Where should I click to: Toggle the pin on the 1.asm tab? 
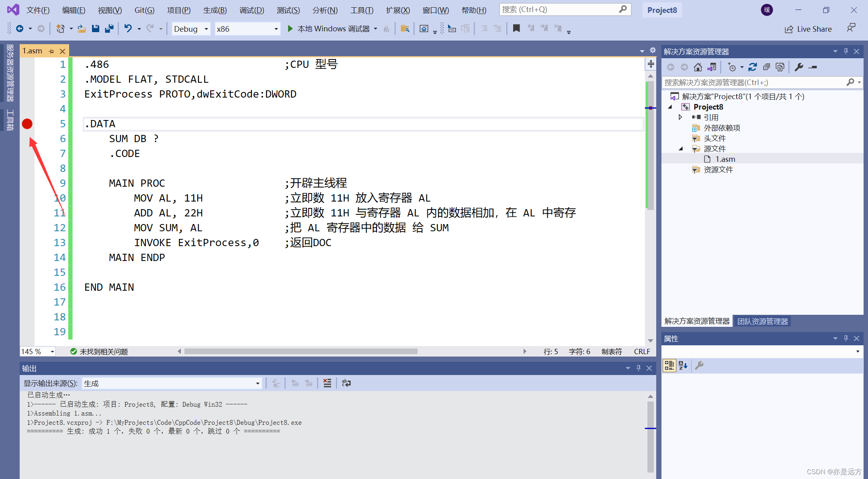click(51, 51)
